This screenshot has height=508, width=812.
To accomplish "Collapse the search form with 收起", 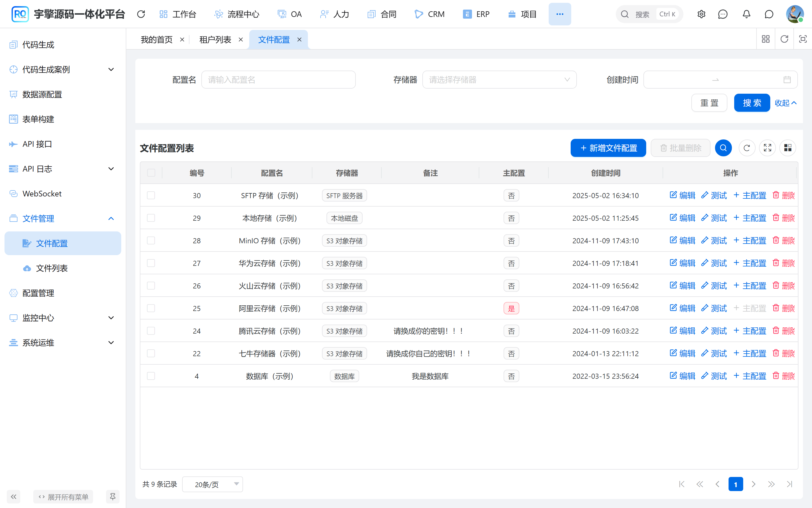I will (x=785, y=103).
